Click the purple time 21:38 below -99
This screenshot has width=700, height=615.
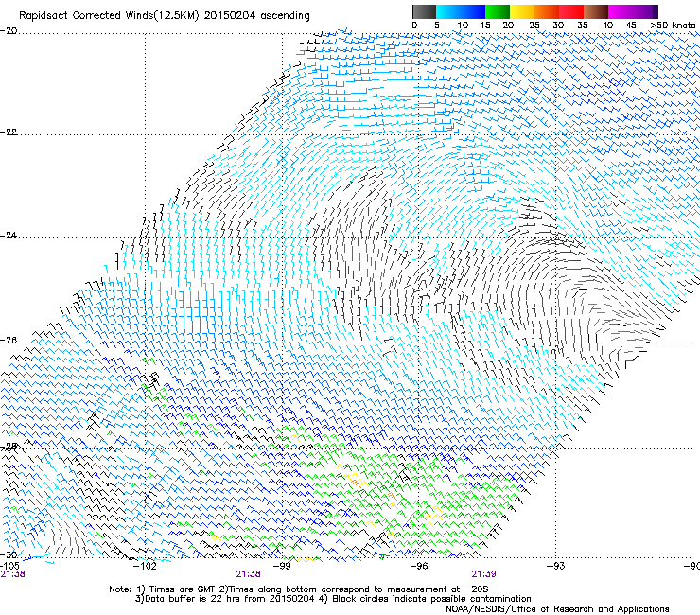[x=249, y=574]
